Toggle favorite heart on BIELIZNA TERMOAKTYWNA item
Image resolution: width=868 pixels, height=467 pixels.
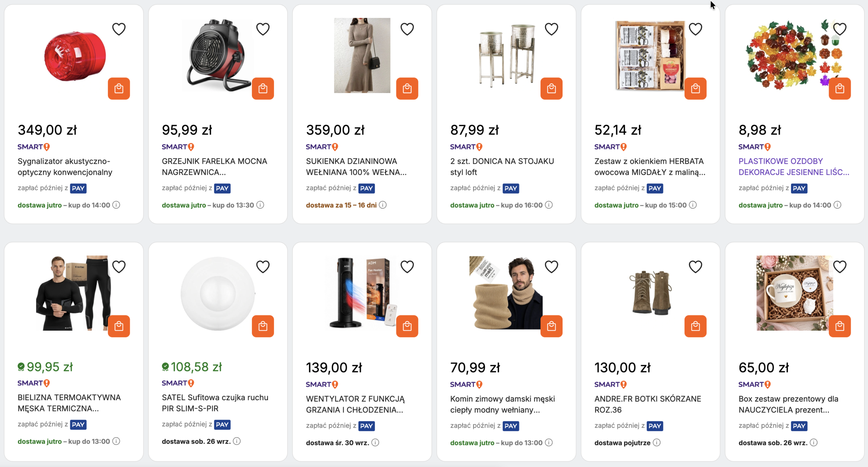(119, 267)
